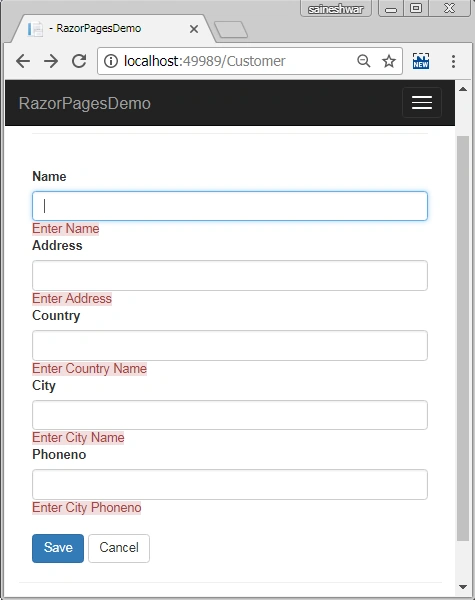Image resolution: width=475 pixels, height=600 pixels.
Task: Reload the Customer page
Action: click(79, 61)
